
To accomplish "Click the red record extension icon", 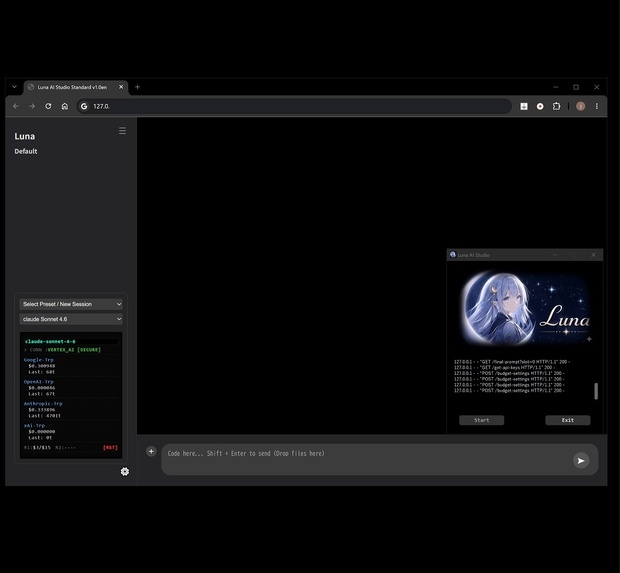I will pyautogui.click(x=540, y=106).
